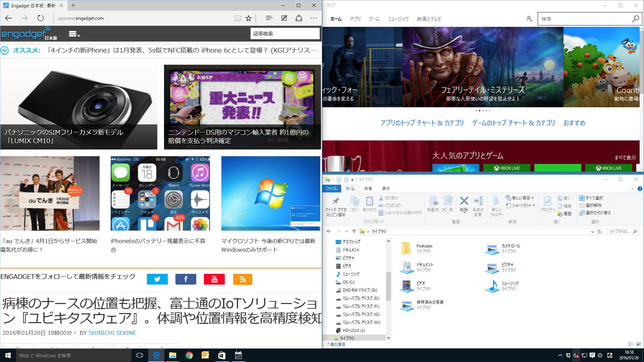Click Show all (すべて表示) in Store
644x362 pixels.
625,158
